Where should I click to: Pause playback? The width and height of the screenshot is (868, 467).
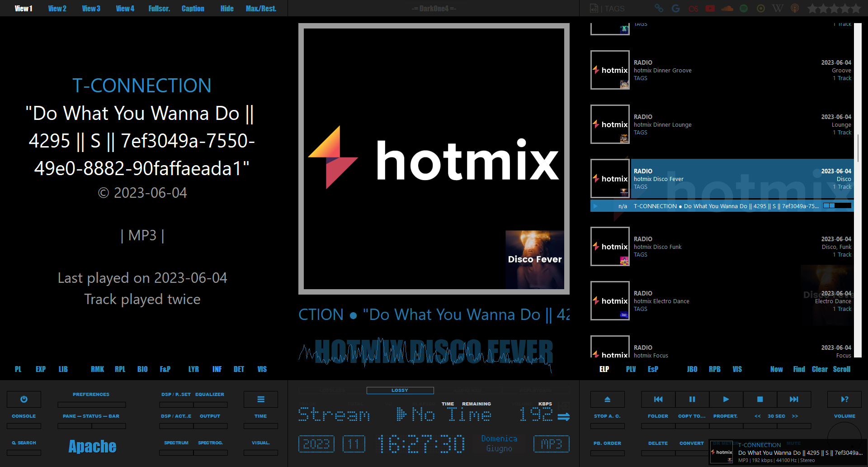(x=692, y=399)
